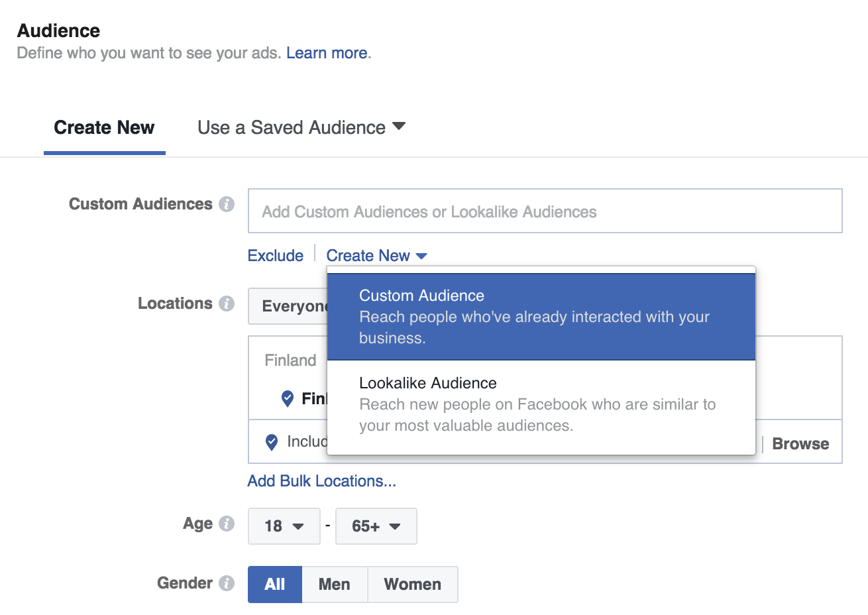This screenshot has height=615, width=868.
Task: Follow the Learn more link
Action: pyautogui.click(x=327, y=53)
